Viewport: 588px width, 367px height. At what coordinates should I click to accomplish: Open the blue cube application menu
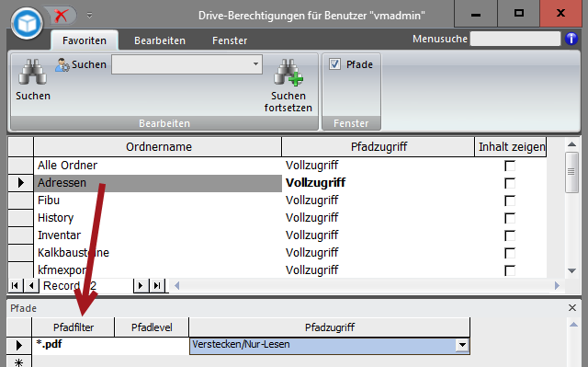point(27,24)
